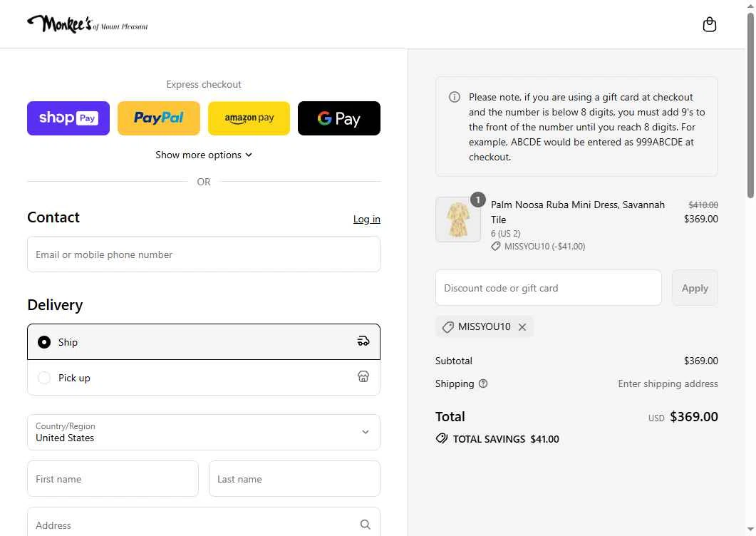Click the page vertical scrollbar thumb
756x536 pixels.
click(751, 105)
